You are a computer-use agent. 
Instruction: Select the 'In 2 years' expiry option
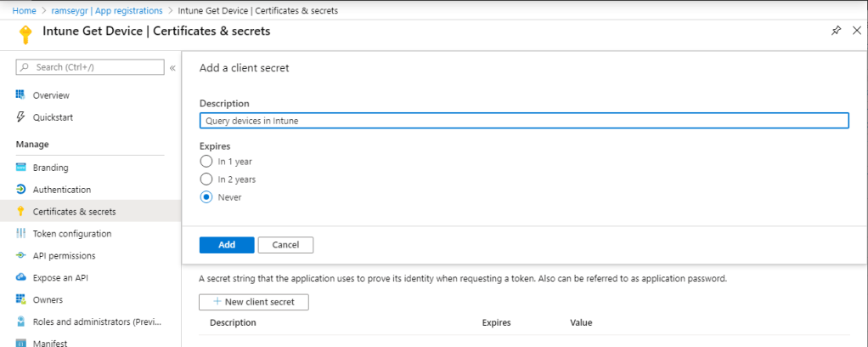(206, 179)
